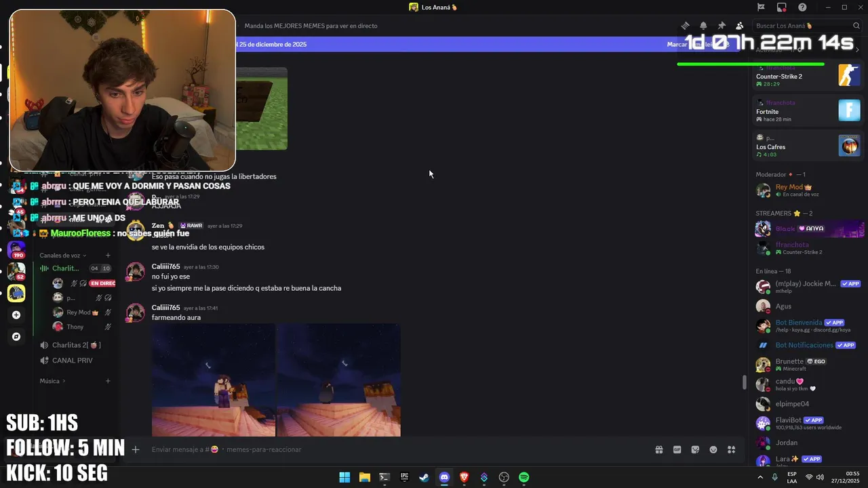Open Brave browser from taskbar
The image size is (868, 488).
464,477
